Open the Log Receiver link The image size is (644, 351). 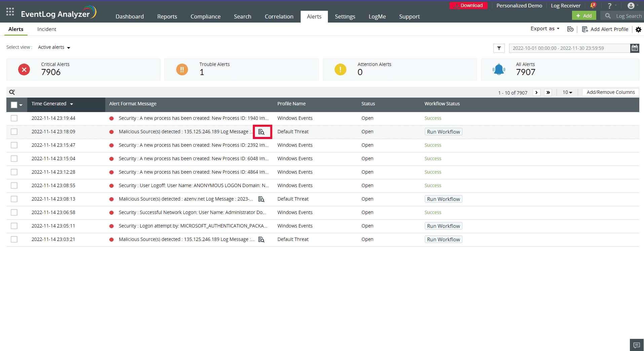point(566,6)
